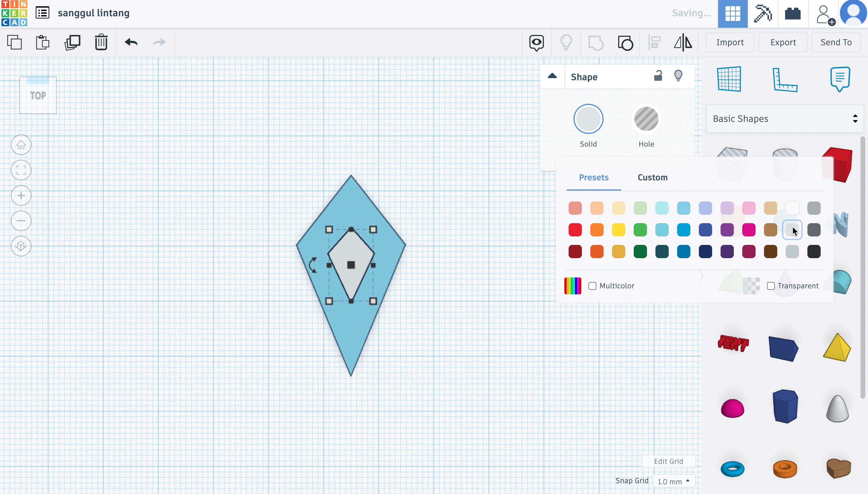Click the Align tool
Screen dimensions: 868x494
pyautogui.click(x=654, y=43)
